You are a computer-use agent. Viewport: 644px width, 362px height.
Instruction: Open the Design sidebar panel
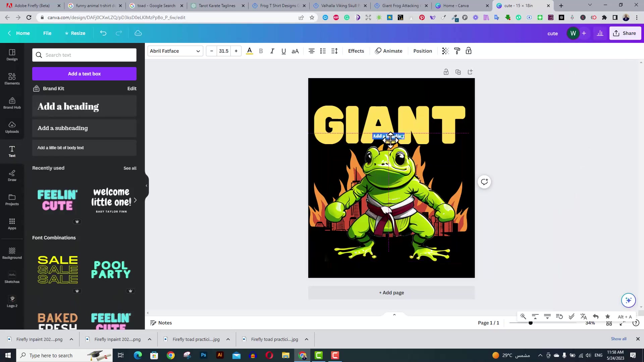(x=12, y=55)
